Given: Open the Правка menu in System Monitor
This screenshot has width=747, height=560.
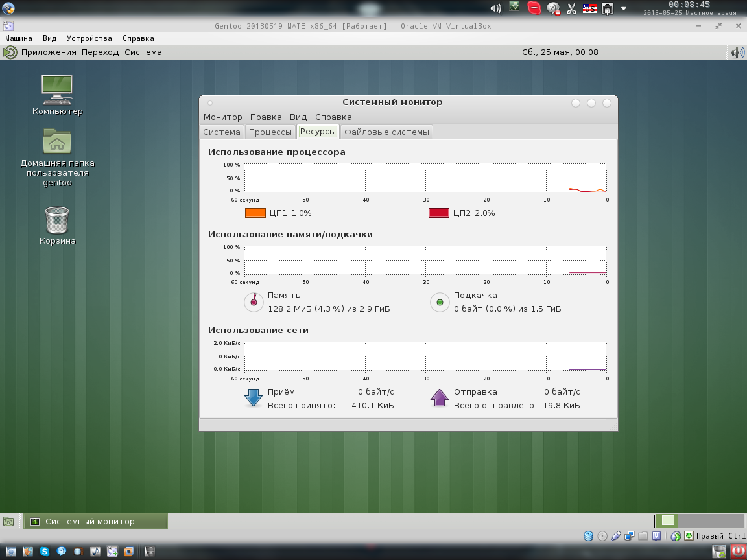Looking at the screenshot, I should pos(266,117).
